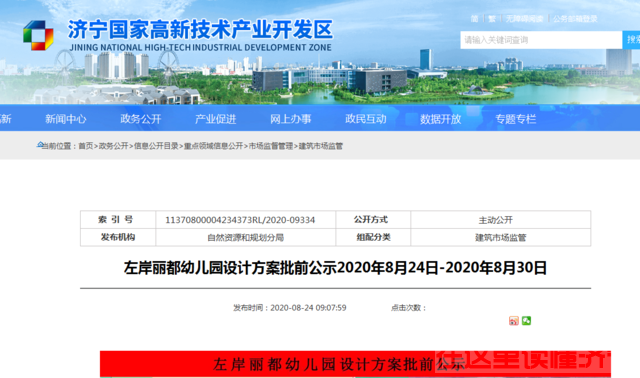Viewport: 640px width, 378px height.
Task: Click the blue 搜索 search button
Action: tap(631, 40)
